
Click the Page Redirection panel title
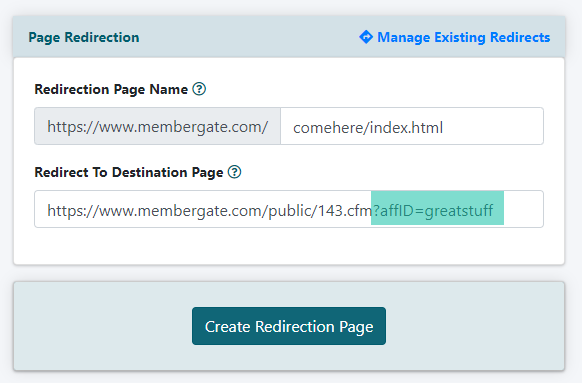[84, 37]
